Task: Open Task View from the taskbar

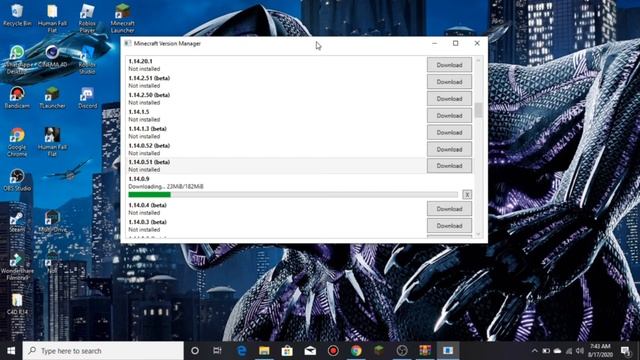Action: 217,351
